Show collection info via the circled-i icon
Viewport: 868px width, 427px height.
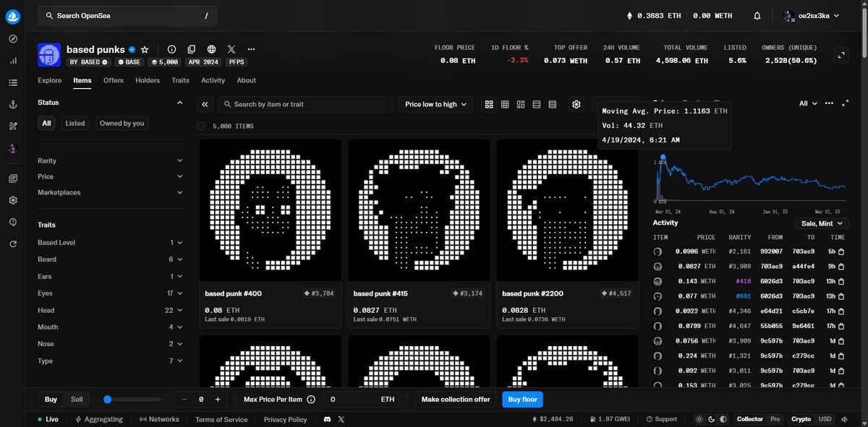(171, 50)
